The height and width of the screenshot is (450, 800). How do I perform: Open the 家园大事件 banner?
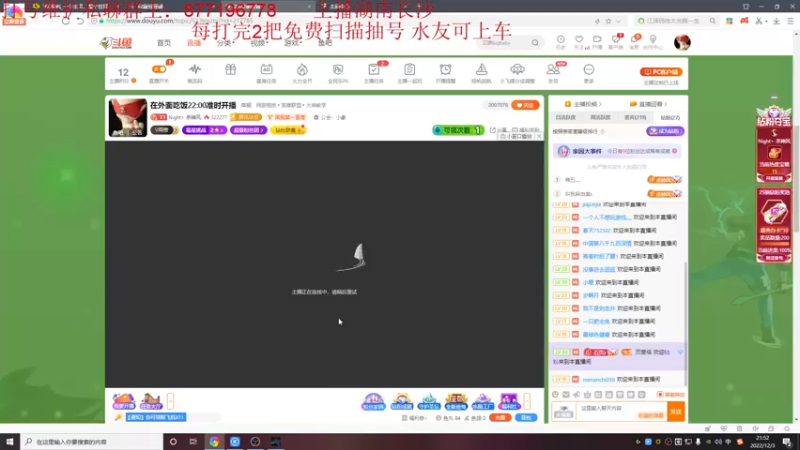(x=617, y=151)
